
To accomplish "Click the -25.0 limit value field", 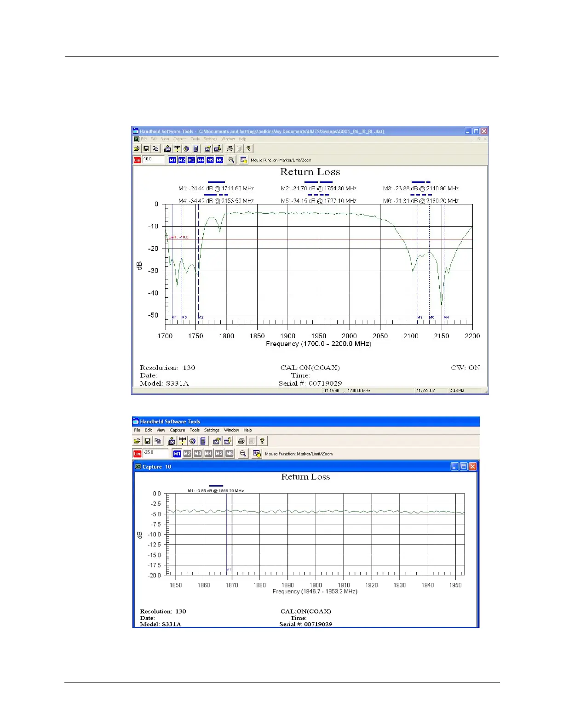I will click(x=155, y=453).
